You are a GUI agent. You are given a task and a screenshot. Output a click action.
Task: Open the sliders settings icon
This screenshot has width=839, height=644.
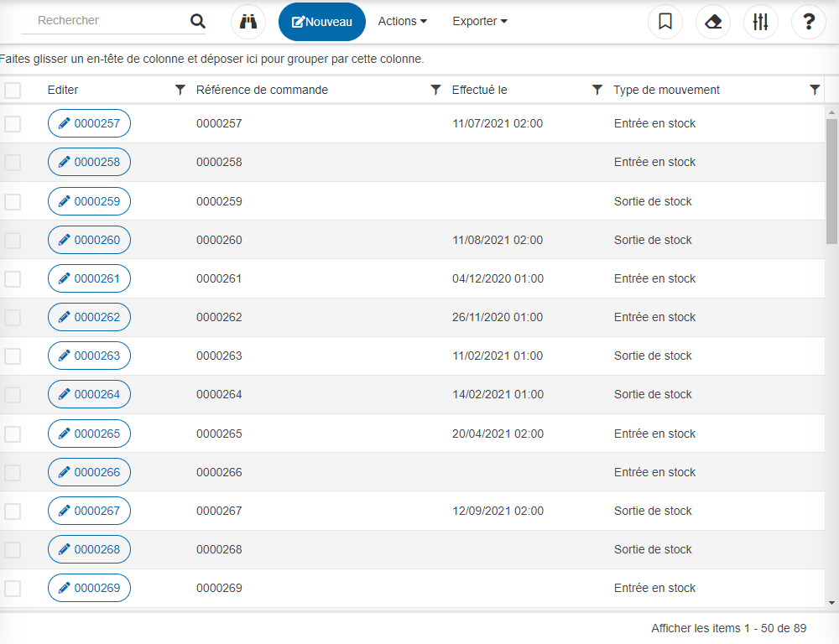[761, 22]
